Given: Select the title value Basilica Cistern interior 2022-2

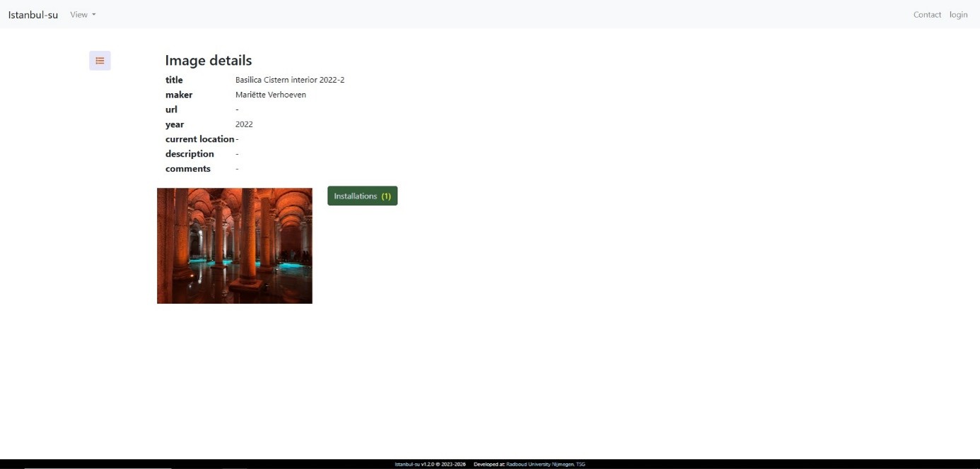Looking at the screenshot, I should point(290,80).
